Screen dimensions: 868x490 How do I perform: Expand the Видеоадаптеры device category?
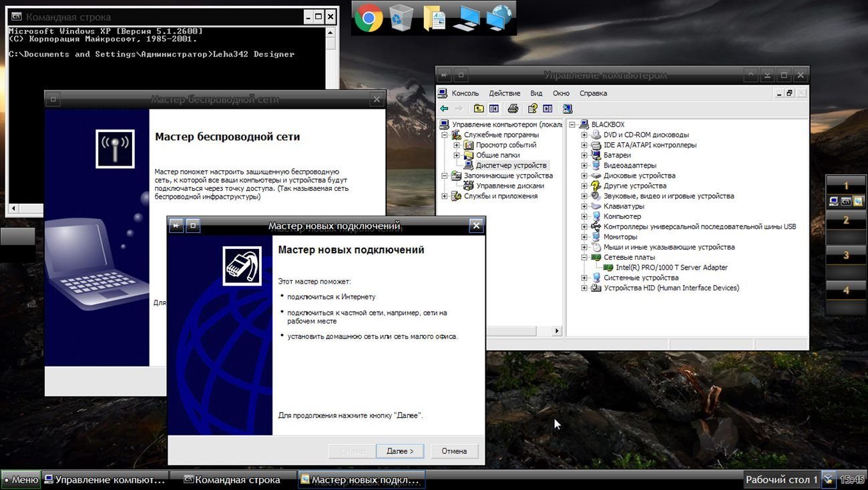[x=584, y=166]
